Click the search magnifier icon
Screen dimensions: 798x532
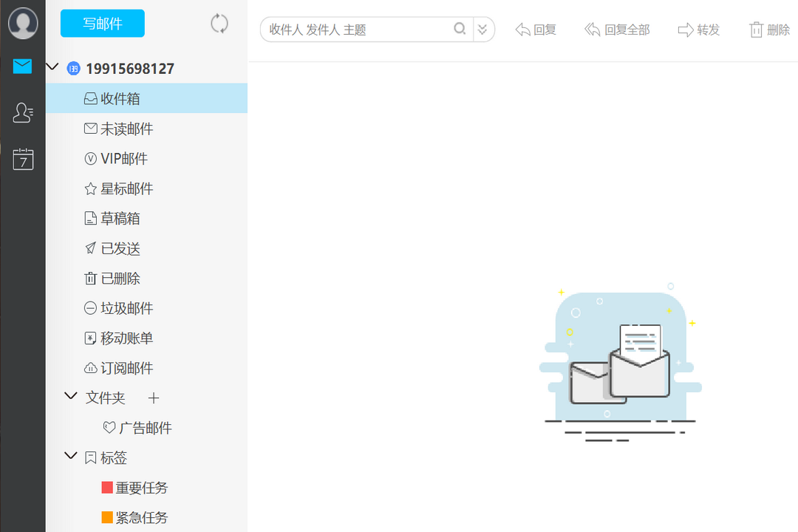click(460, 30)
